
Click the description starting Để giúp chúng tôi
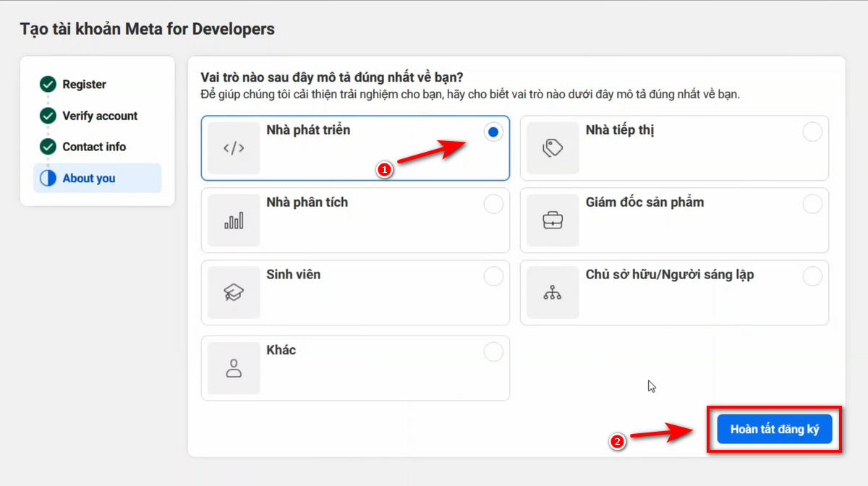(470, 94)
